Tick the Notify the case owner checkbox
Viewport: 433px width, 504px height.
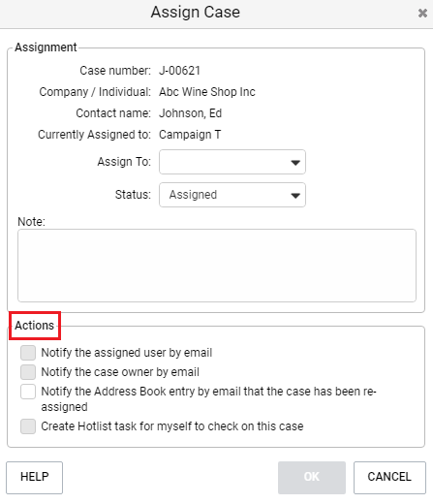click(28, 372)
